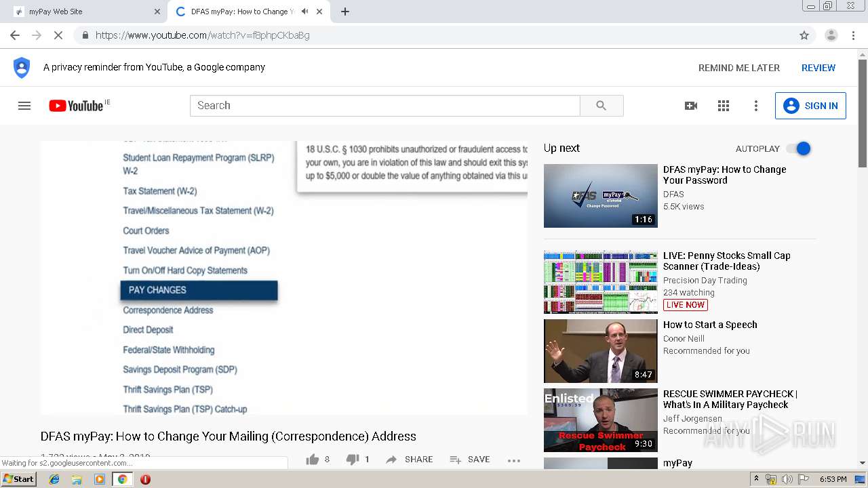Click the REMIND ME LATER button
The width and height of the screenshot is (868, 488).
pyautogui.click(x=739, y=68)
